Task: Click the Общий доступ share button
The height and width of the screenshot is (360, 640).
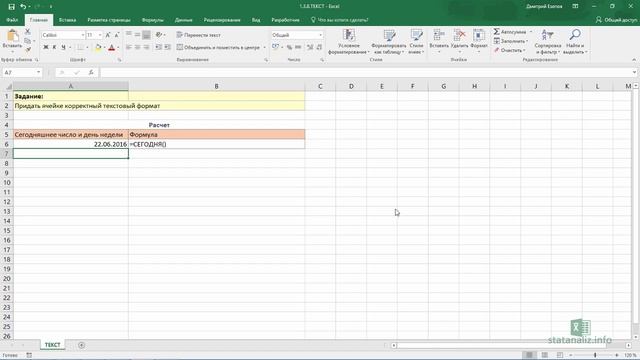Action: [616, 20]
